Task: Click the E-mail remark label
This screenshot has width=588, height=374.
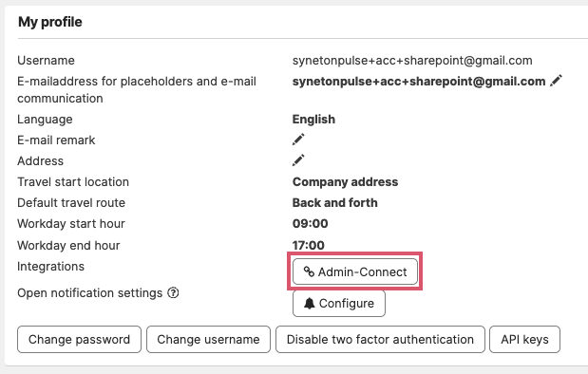Action: pos(56,140)
